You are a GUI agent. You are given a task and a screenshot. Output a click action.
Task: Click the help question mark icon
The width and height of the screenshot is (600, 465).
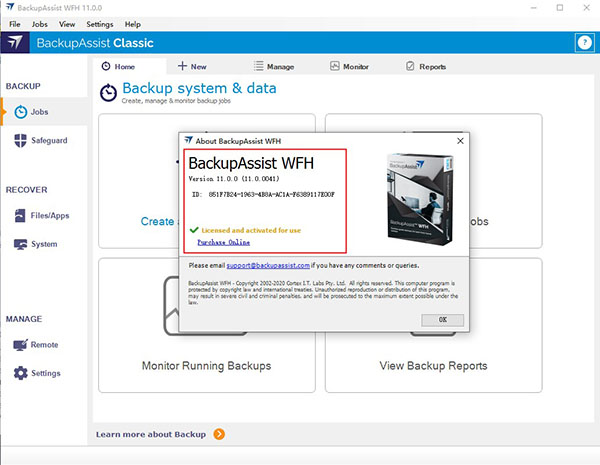(584, 42)
